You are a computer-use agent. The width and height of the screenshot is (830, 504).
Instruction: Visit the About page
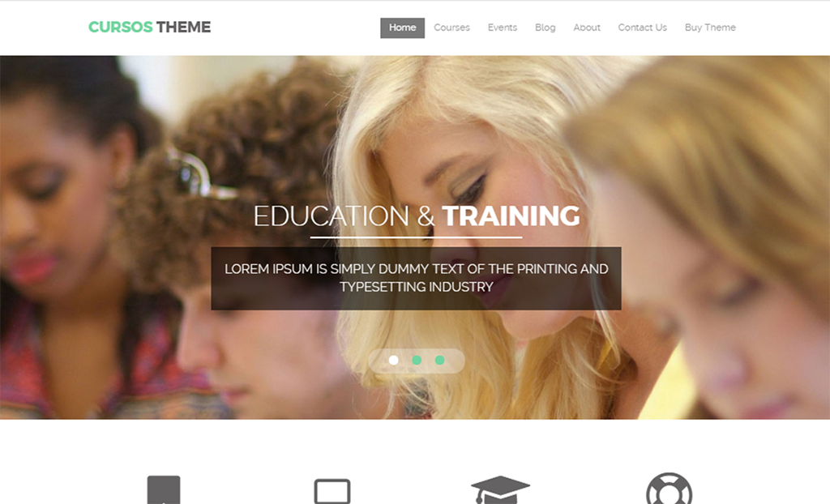click(587, 28)
